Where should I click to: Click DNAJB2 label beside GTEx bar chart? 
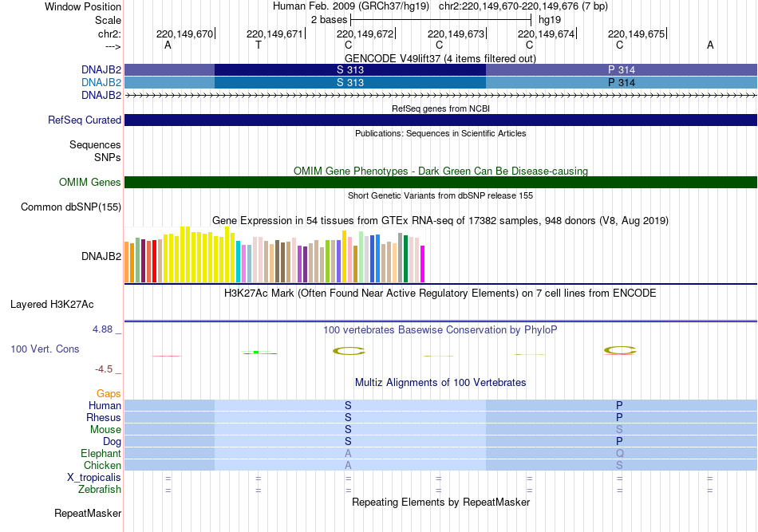pos(101,256)
